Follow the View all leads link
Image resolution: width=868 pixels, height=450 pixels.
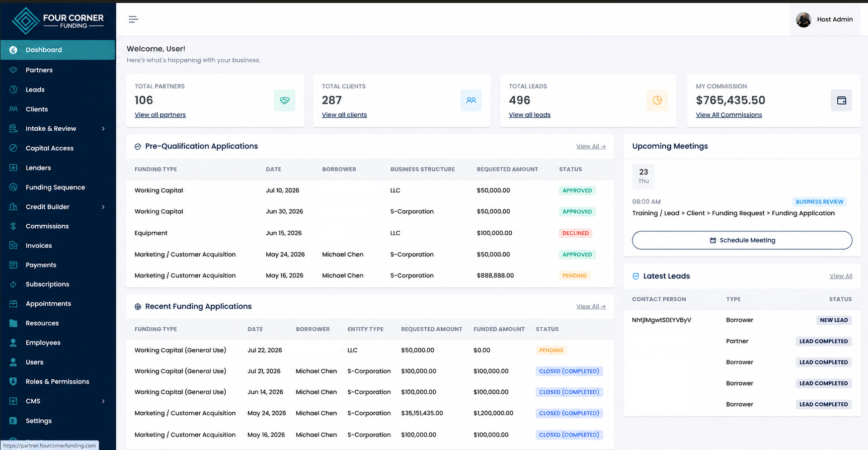(x=530, y=115)
